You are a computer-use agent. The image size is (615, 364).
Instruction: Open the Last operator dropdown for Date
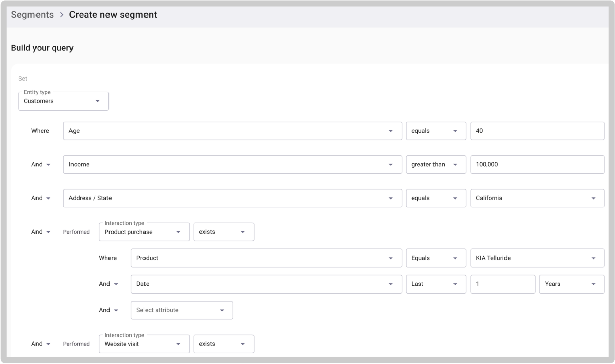(435, 284)
